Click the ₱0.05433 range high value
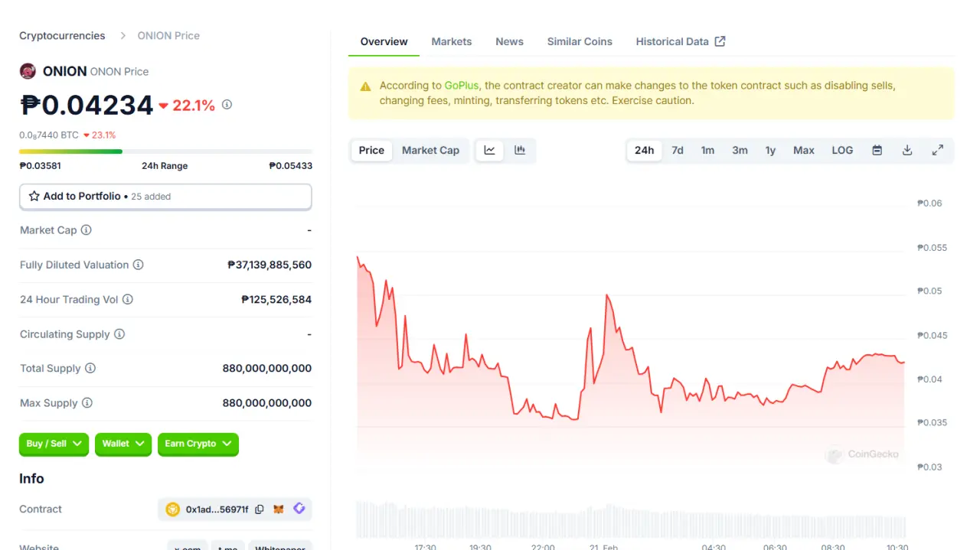The image size is (980, 550). point(291,166)
